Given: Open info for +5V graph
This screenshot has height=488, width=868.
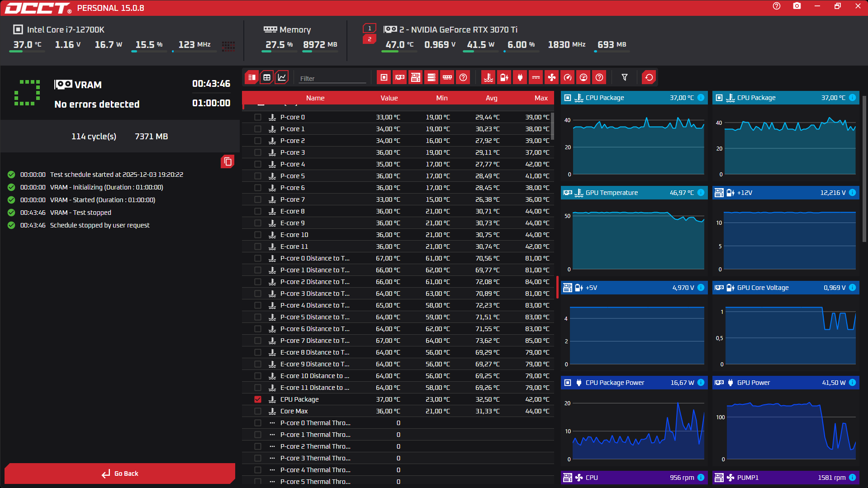Looking at the screenshot, I should [701, 288].
